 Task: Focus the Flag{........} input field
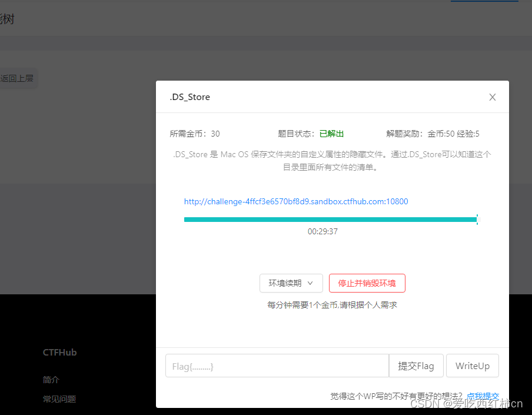277,366
